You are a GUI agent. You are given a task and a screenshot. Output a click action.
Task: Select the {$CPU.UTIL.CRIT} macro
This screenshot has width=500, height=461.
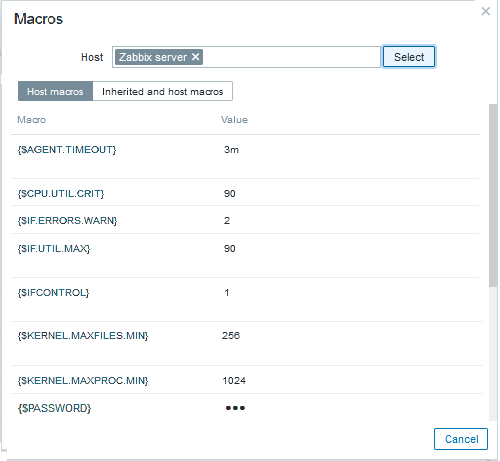pyautogui.click(x=61, y=194)
